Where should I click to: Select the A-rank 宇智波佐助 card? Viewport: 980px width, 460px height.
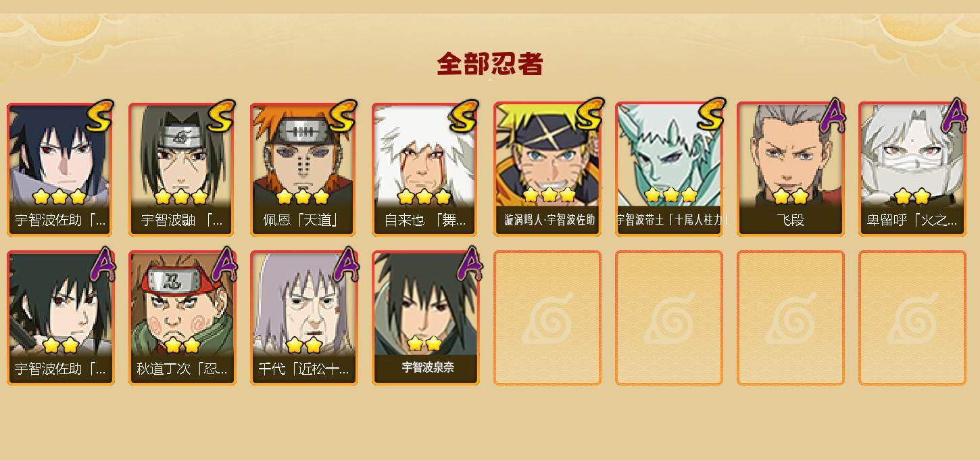60,318
